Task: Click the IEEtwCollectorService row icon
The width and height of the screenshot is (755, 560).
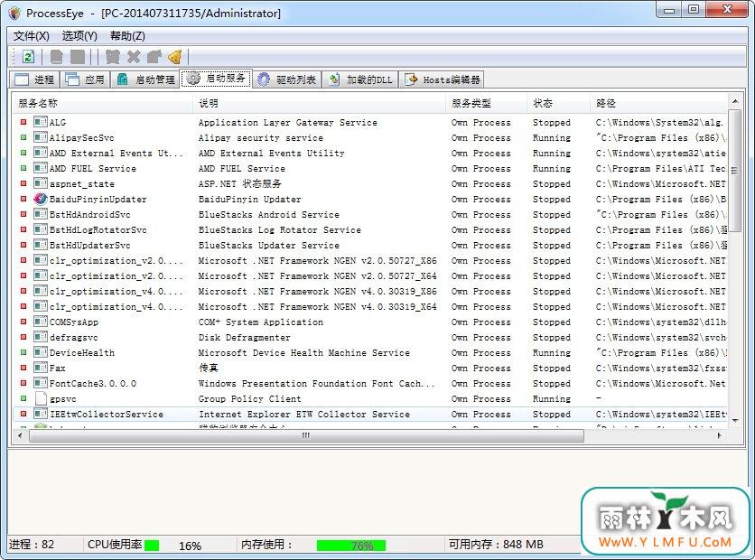Action: [x=41, y=414]
